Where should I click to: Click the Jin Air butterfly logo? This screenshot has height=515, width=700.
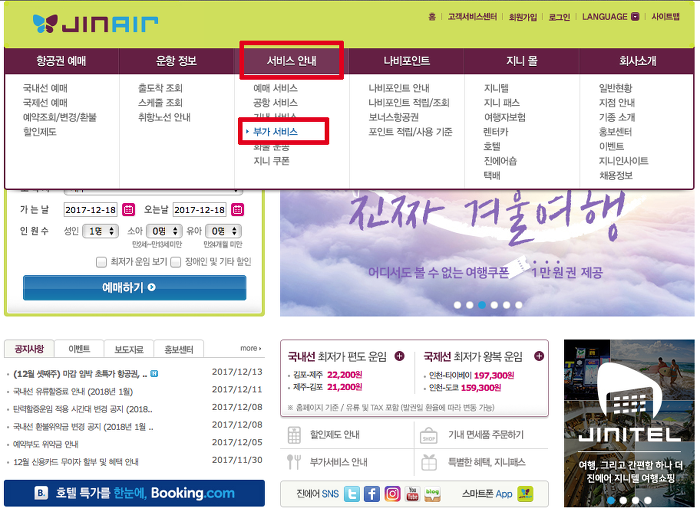point(45,23)
